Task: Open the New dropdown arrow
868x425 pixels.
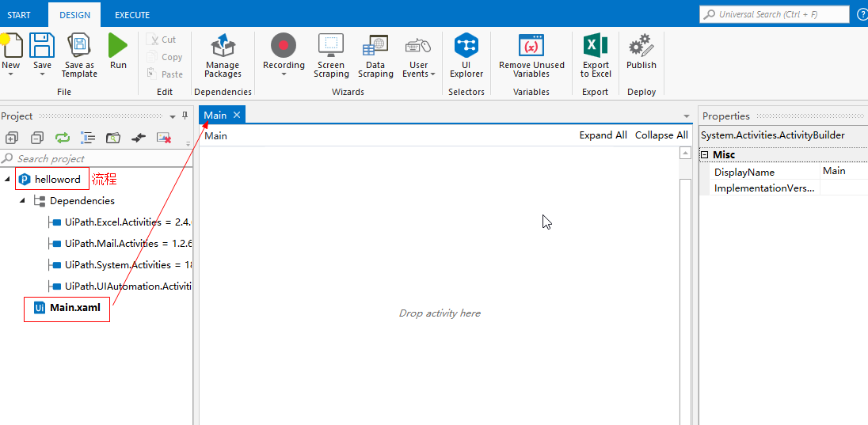Action: pos(10,74)
